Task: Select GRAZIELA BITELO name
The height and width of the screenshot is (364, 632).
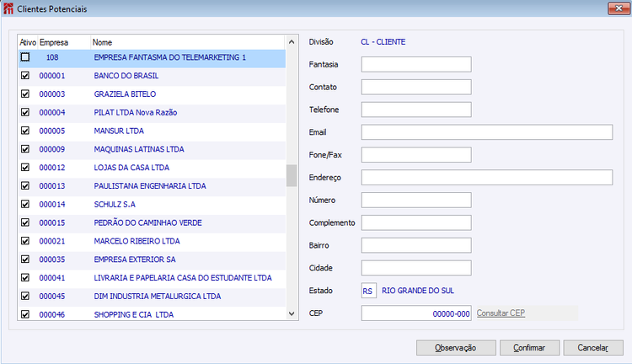Action: [125, 94]
